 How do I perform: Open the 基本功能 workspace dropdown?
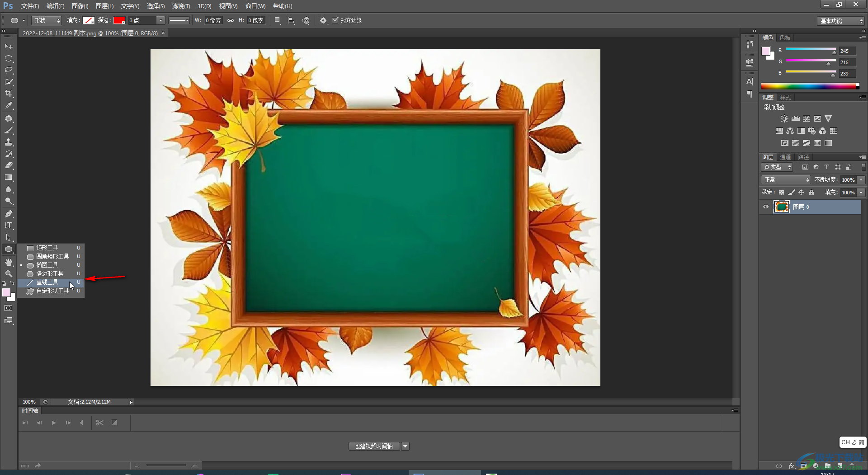click(x=841, y=21)
